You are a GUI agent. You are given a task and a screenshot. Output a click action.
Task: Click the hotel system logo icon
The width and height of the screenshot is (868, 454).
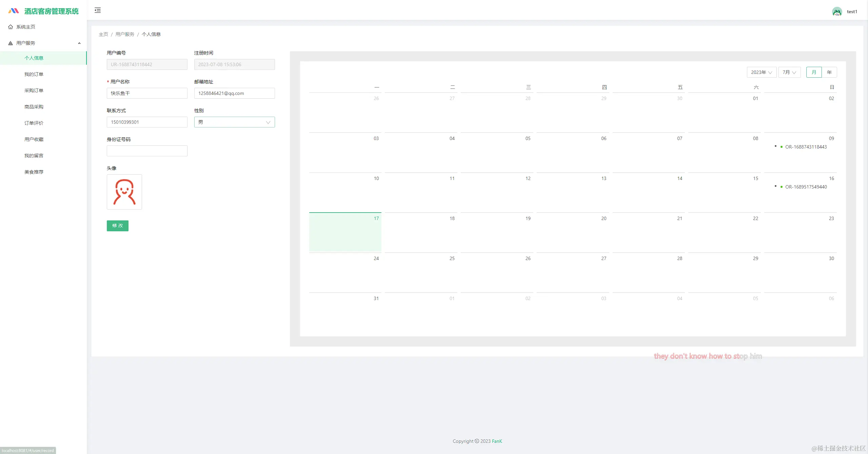coord(14,11)
